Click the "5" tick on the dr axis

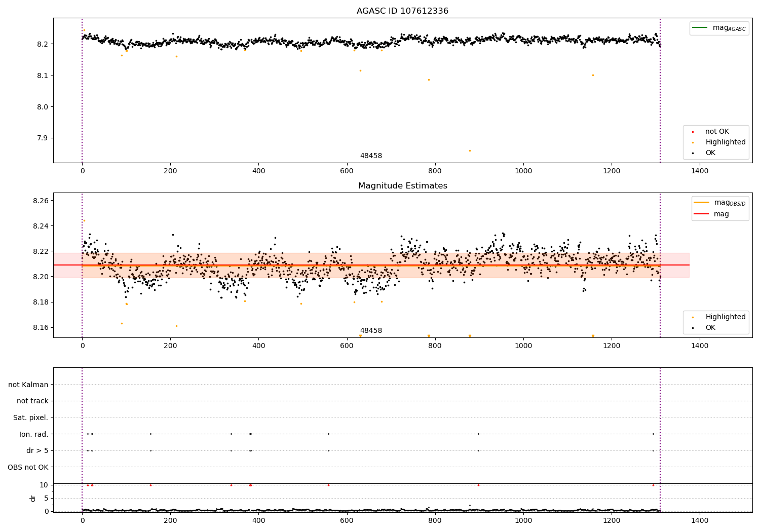[47, 498]
